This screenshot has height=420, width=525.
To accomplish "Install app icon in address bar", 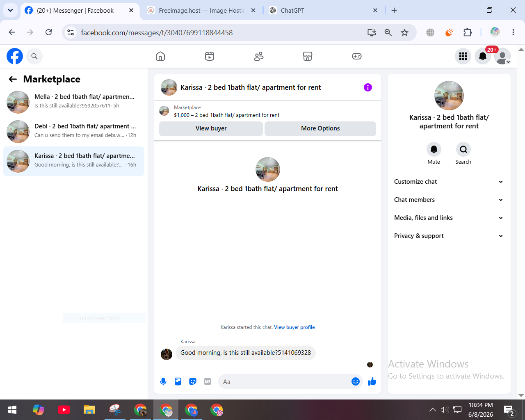I will (x=372, y=32).
